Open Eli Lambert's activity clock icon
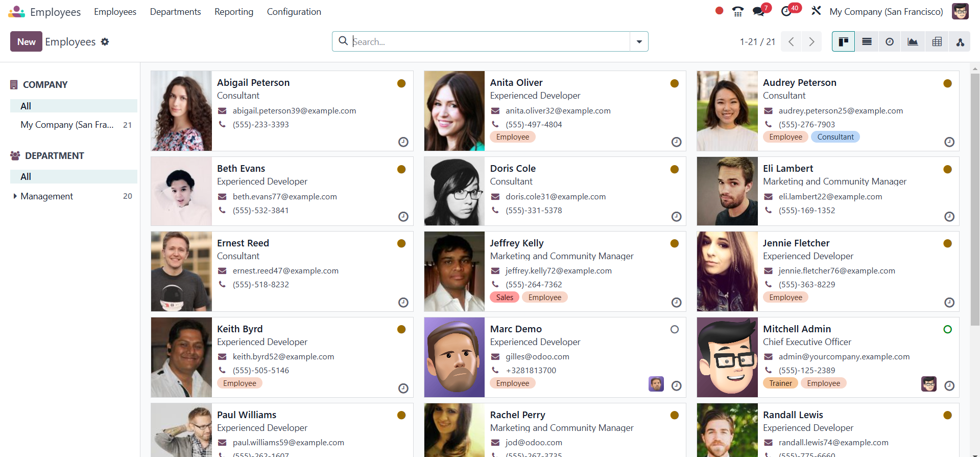Viewport: 980px width, 457px height. coord(949,217)
